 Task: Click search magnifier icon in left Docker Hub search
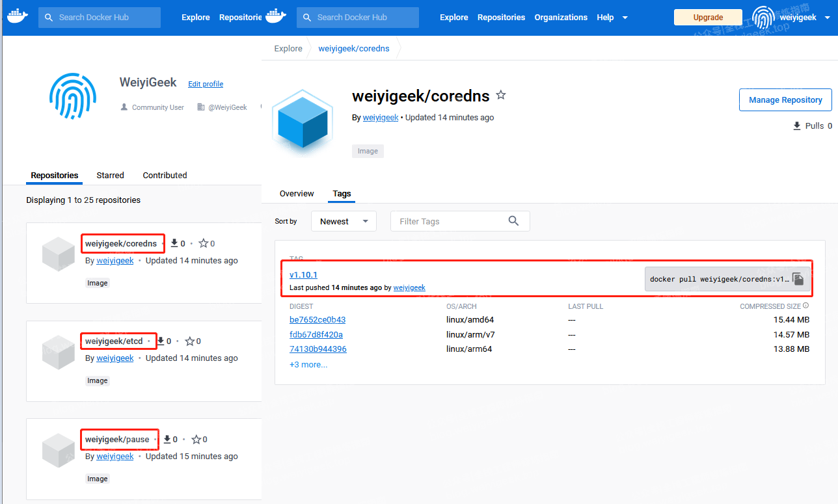pos(49,18)
